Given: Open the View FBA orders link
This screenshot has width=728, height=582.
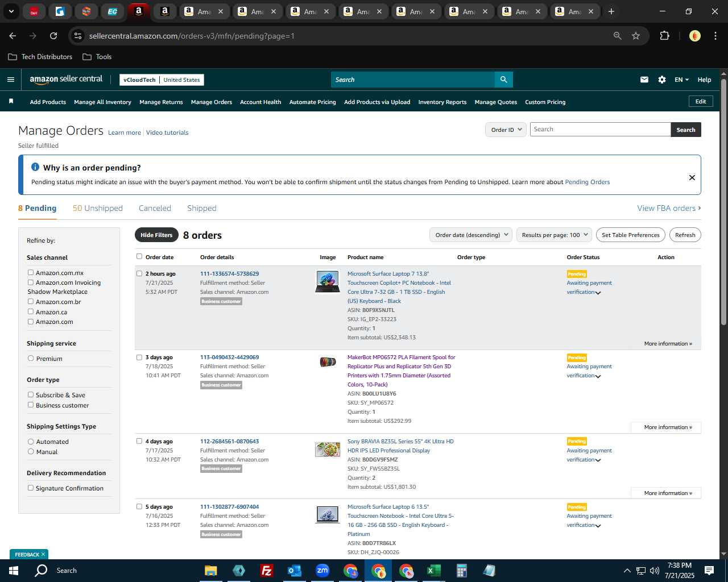Looking at the screenshot, I should pos(669,208).
